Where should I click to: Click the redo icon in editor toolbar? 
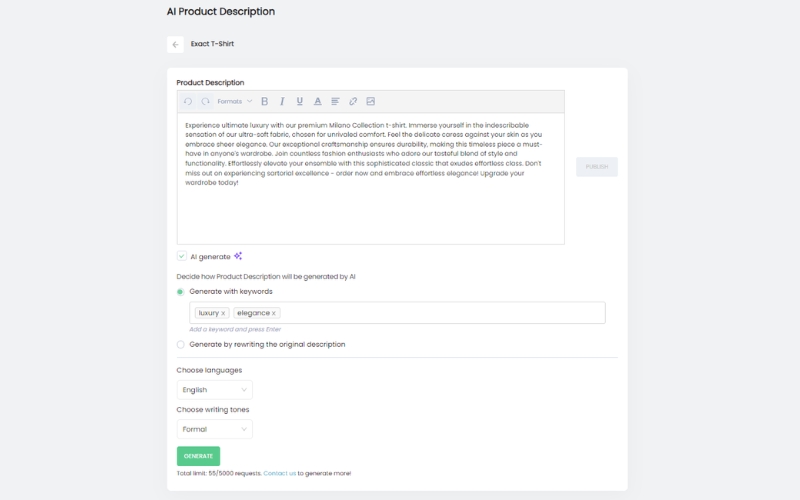click(x=205, y=102)
